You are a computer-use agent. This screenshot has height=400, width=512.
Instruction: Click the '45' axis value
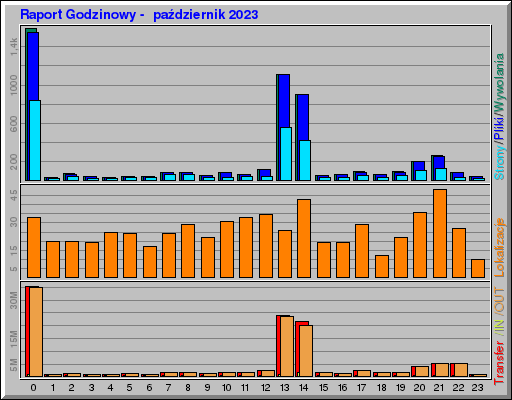point(14,196)
